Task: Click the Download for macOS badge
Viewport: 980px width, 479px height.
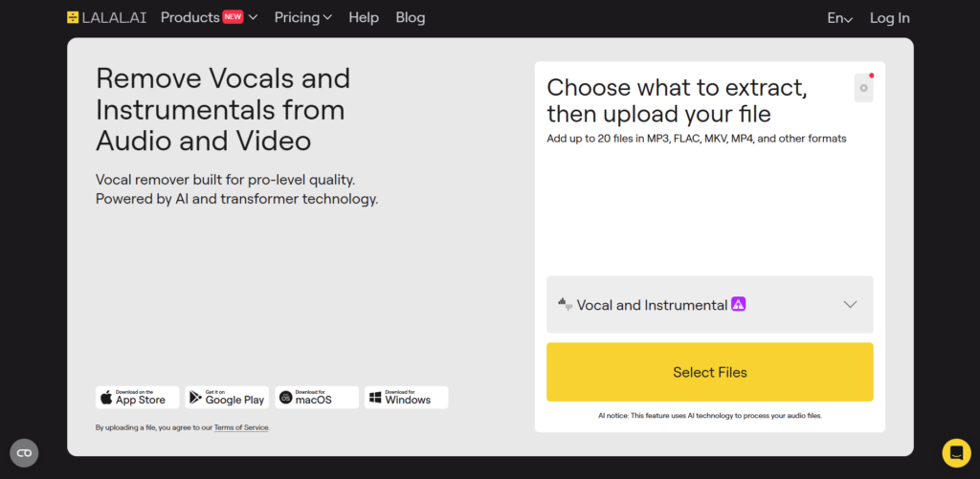Action: [317, 397]
